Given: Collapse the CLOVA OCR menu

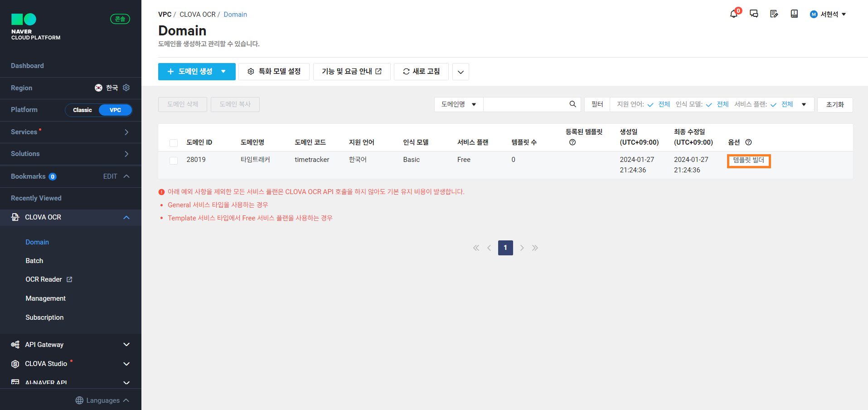Looking at the screenshot, I should point(126,217).
